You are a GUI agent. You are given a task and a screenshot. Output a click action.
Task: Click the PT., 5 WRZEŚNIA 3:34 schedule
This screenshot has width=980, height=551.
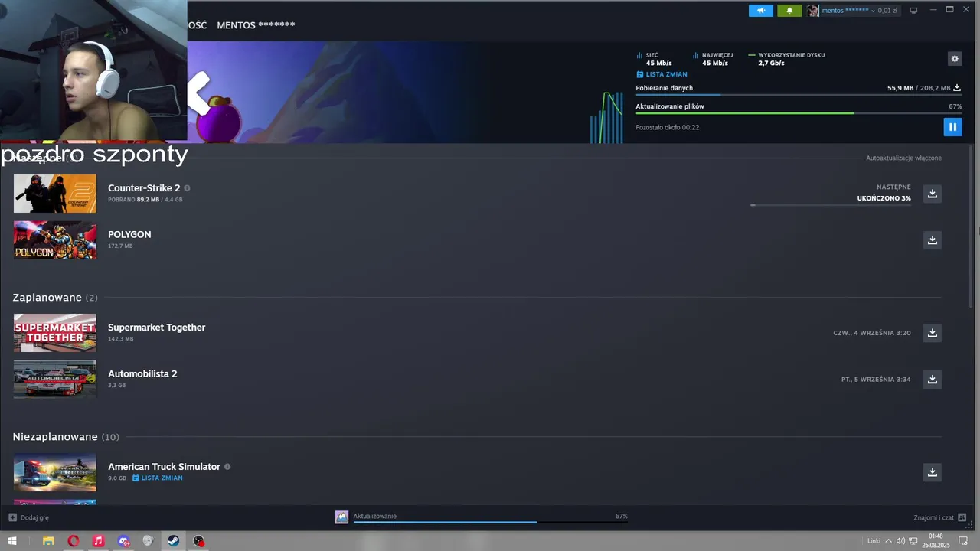click(876, 380)
